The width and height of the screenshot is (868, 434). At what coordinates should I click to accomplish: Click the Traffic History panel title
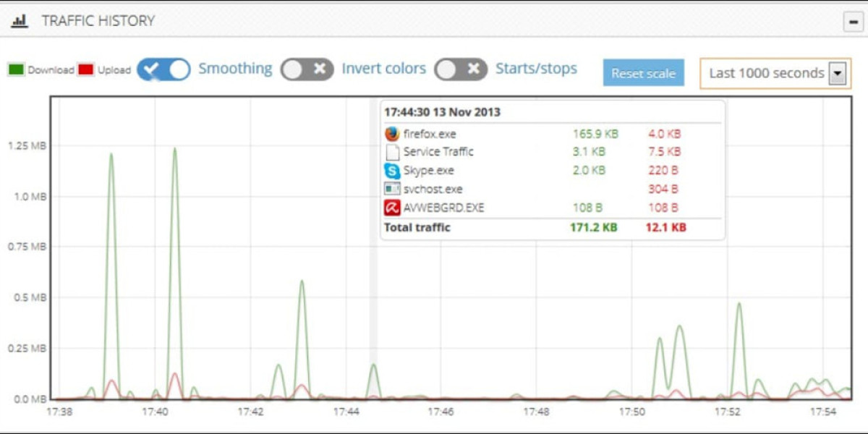(98, 21)
